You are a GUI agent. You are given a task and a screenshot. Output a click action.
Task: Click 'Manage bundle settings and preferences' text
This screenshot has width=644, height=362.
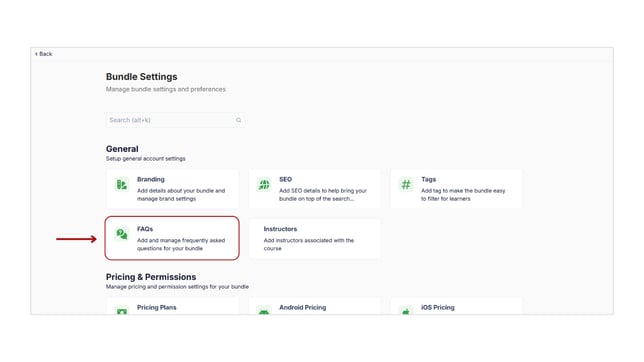point(166,89)
